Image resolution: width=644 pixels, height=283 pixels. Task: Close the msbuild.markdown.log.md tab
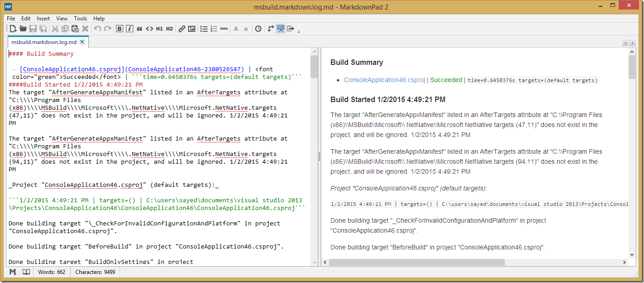coord(82,42)
